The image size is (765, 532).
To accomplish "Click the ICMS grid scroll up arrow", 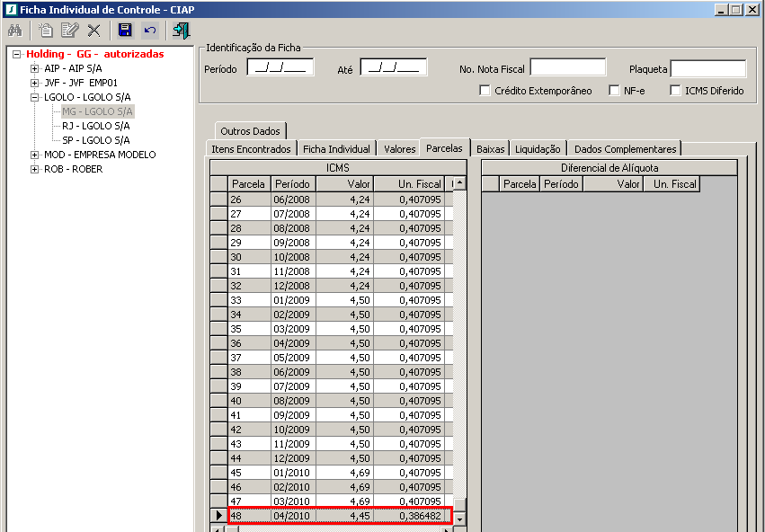I will [459, 183].
